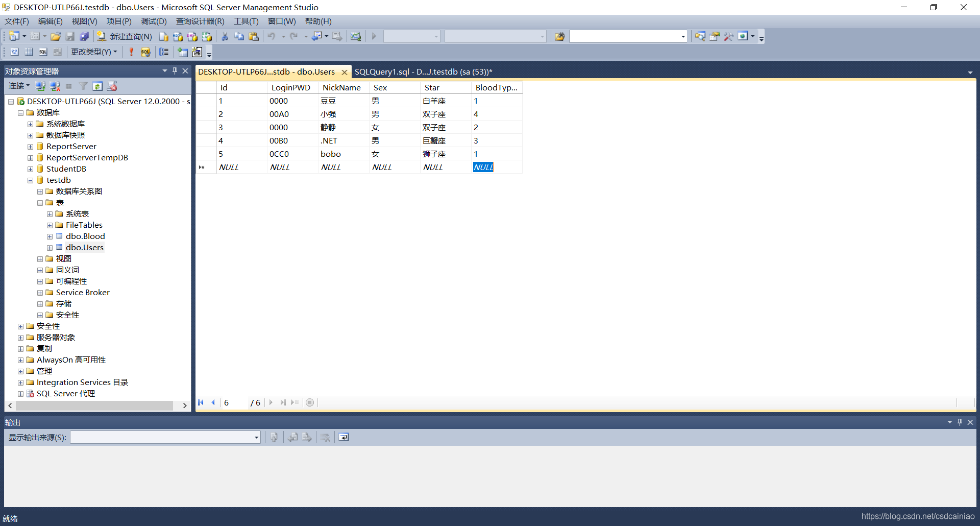
Task: Click the highlighted NULL BloodType cell
Action: [497, 167]
